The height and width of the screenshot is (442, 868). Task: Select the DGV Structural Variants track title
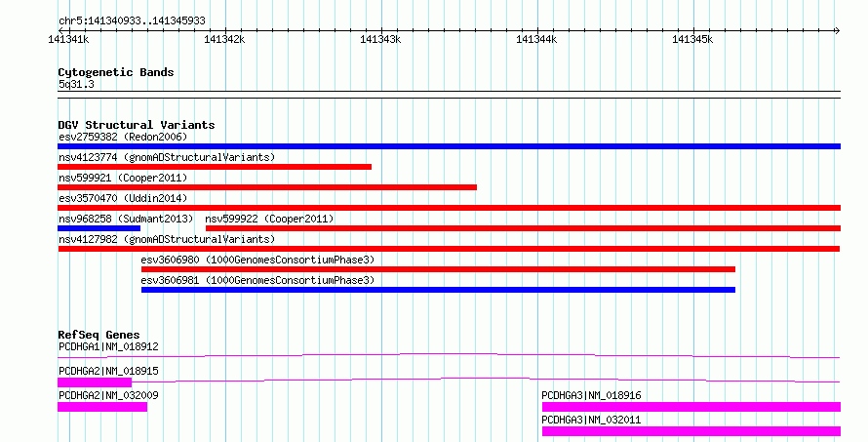[x=137, y=125]
